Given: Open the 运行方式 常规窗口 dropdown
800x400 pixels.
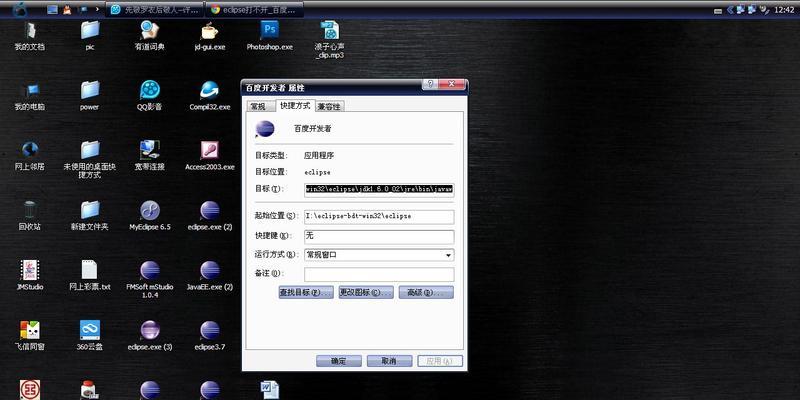Looking at the screenshot, I should pos(379,255).
